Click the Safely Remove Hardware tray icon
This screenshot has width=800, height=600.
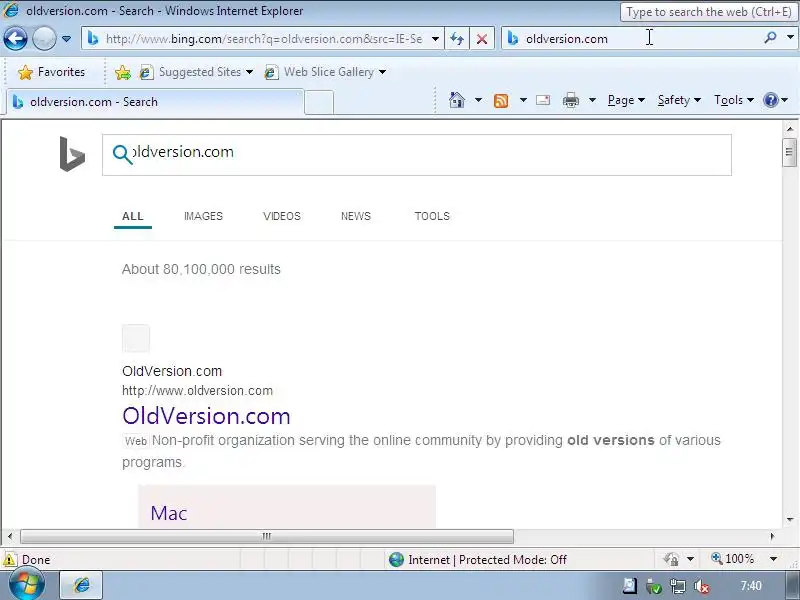pos(654,586)
